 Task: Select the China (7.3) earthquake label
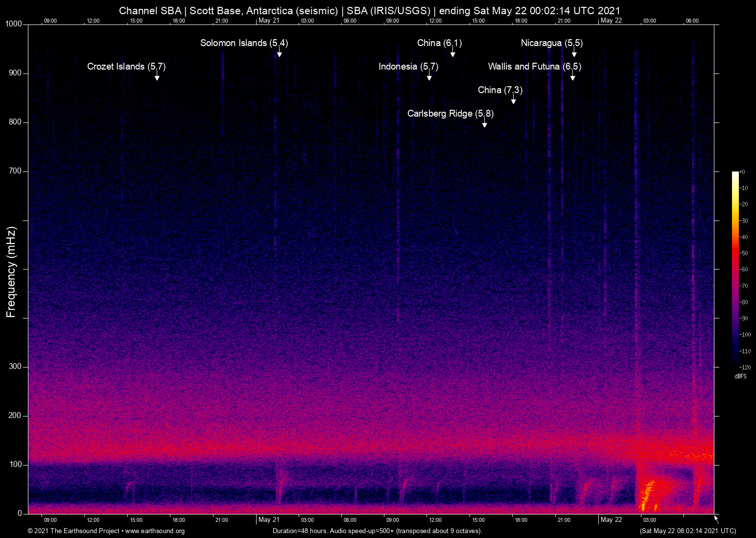[500, 90]
